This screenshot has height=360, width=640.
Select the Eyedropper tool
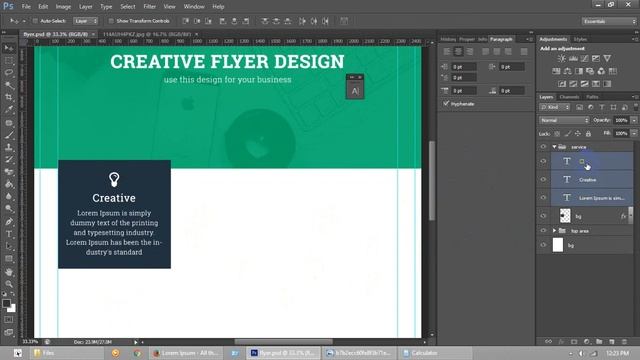click(9, 110)
